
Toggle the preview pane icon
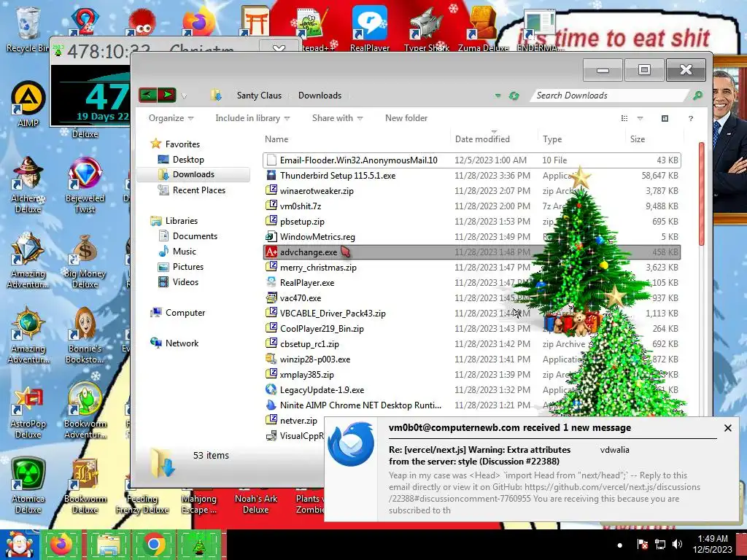(665, 118)
